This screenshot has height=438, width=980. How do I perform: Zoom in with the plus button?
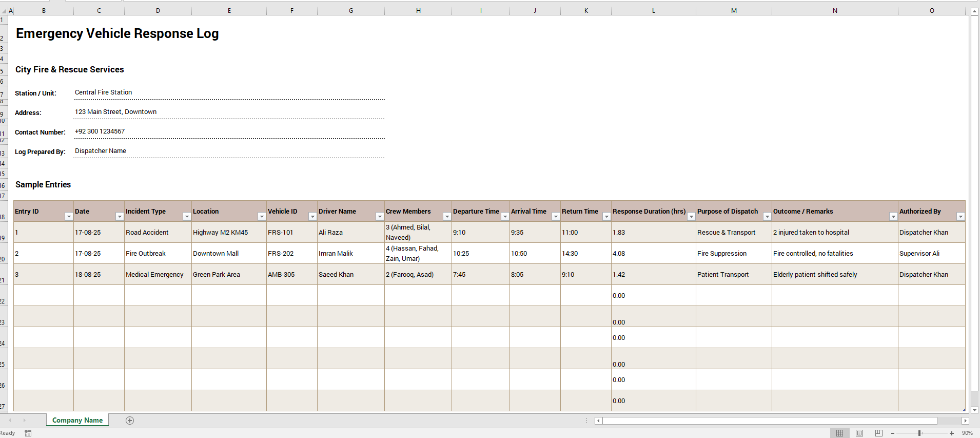click(952, 433)
